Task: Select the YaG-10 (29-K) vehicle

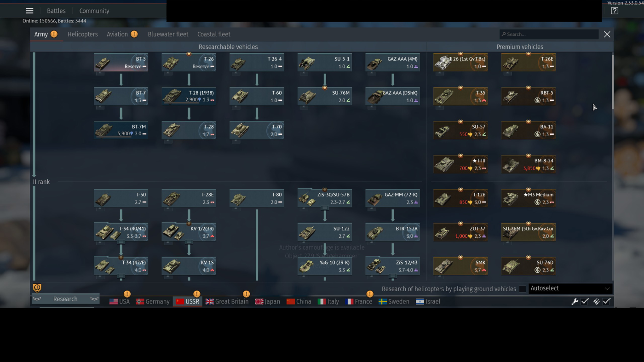Action: 325,267
